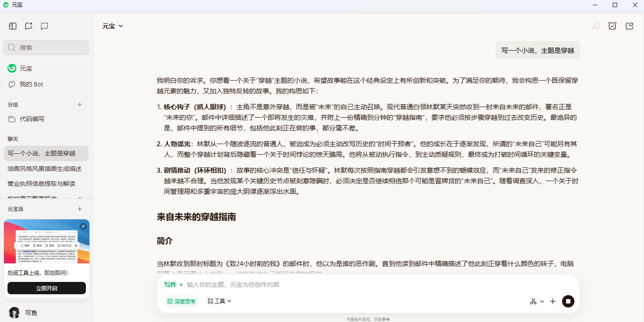
Task: Click the 简介 heading
Action: [x=165, y=241]
